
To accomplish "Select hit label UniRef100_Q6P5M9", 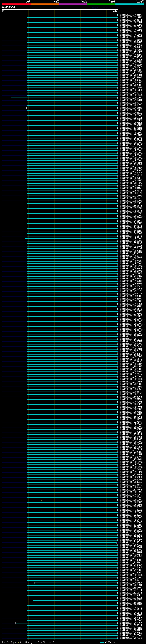I will point(131,342).
